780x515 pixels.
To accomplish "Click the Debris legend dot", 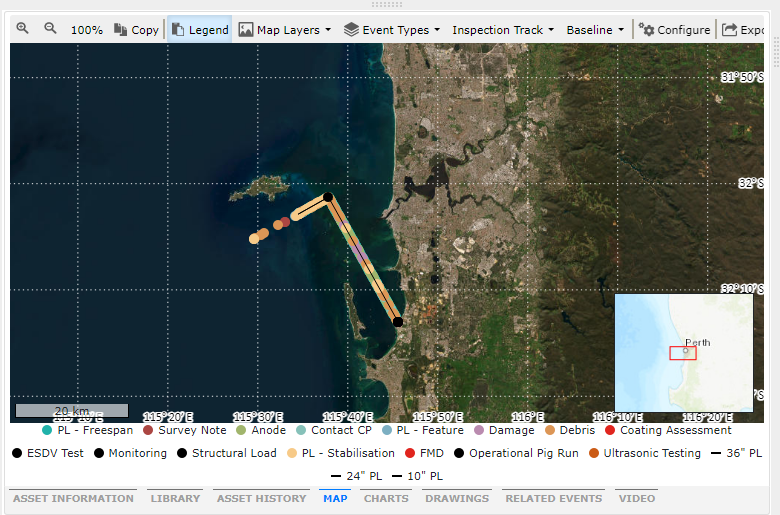I will (550, 430).
